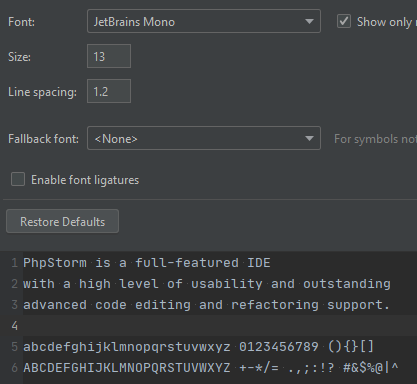Click the Size input field
Image resolution: width=417 pixels, height=384 pixels.
[x=109, y=56]
